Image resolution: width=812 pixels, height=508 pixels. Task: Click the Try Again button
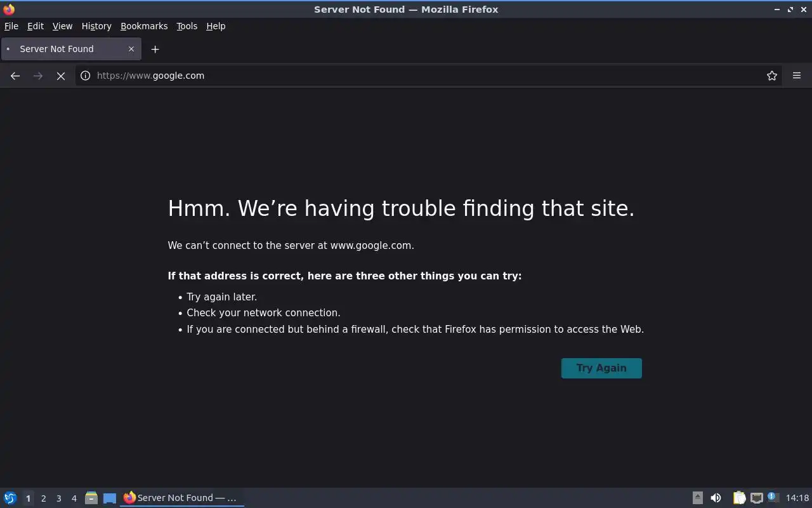click(x=601, y=368)
